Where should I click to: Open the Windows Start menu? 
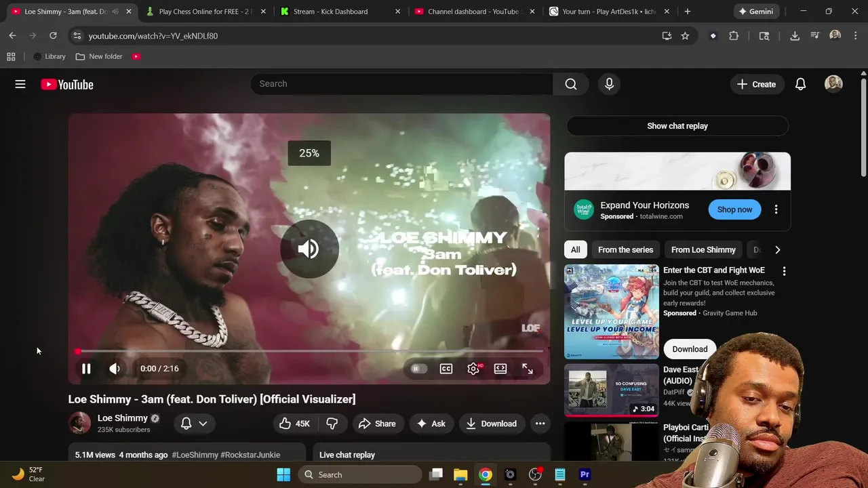[x=283, y=474]
